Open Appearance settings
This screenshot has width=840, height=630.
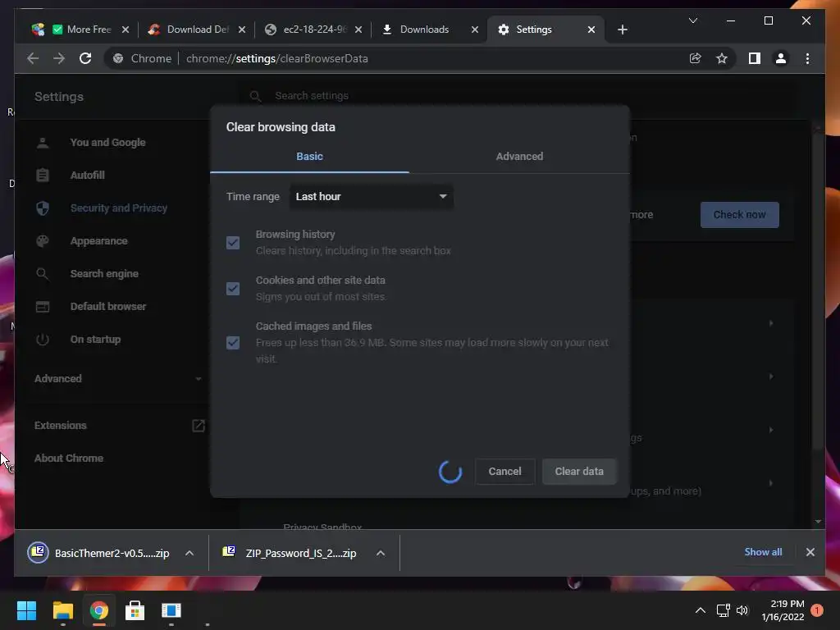(x=98, y=241)
